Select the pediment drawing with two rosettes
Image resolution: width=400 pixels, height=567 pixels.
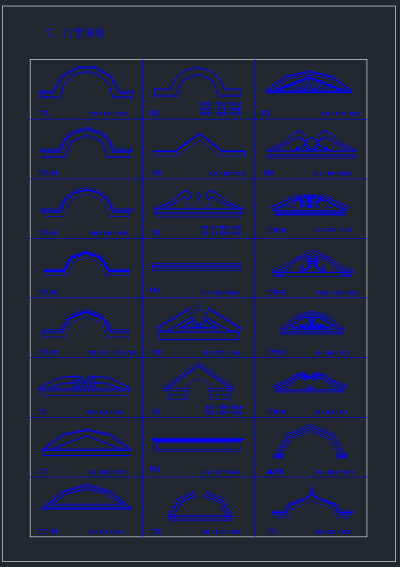coord(84,386)
